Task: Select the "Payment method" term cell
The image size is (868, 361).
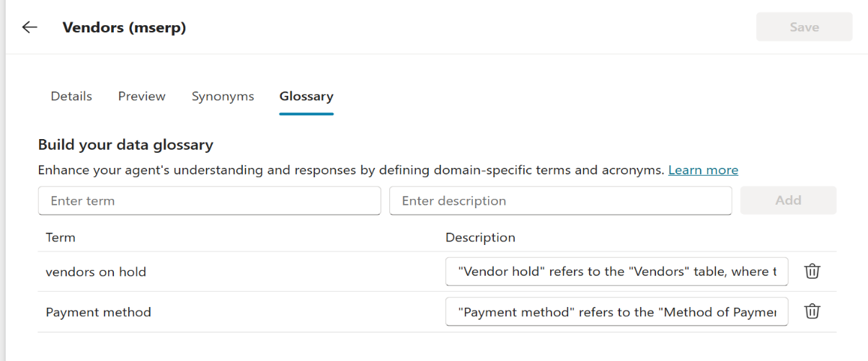Action: (x=98, y=312)
